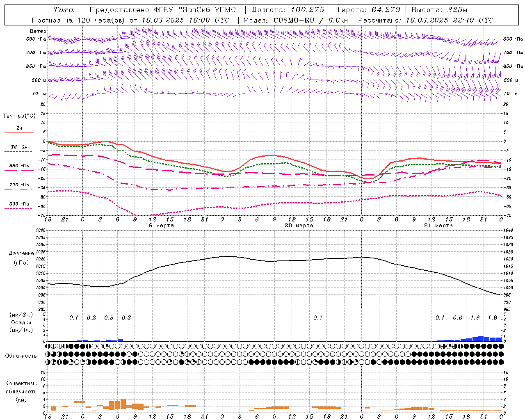Click the "Прогноз на 120 часа(ов)" text
This screenshot has height=420, width=525.
coord(79,20)
